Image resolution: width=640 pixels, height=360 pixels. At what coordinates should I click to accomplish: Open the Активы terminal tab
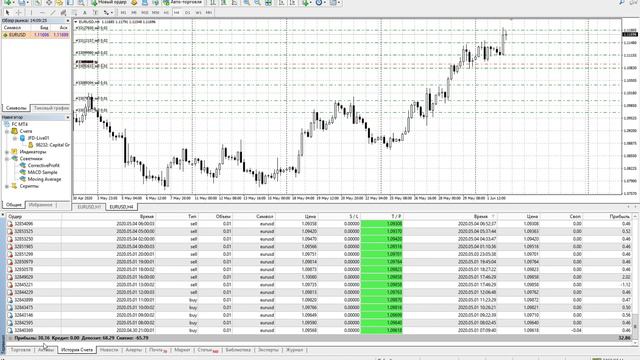coord(46,350)
